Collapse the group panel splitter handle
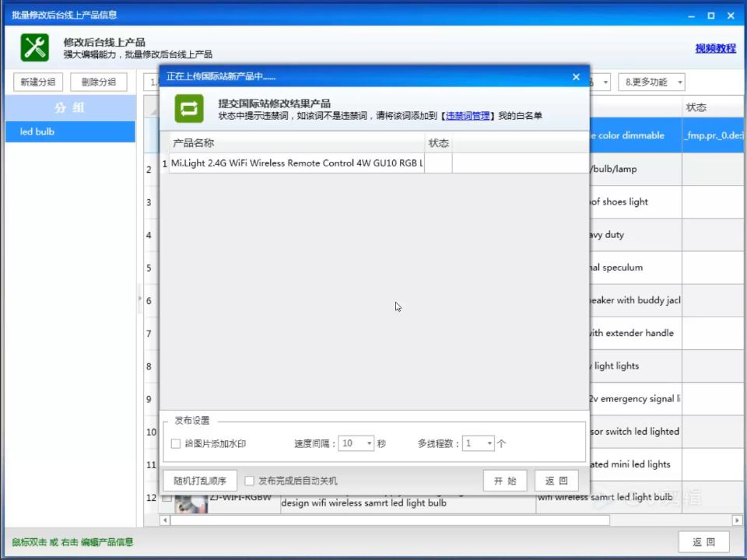The height and width of the screenshot is (560, 747). [140, 299]
